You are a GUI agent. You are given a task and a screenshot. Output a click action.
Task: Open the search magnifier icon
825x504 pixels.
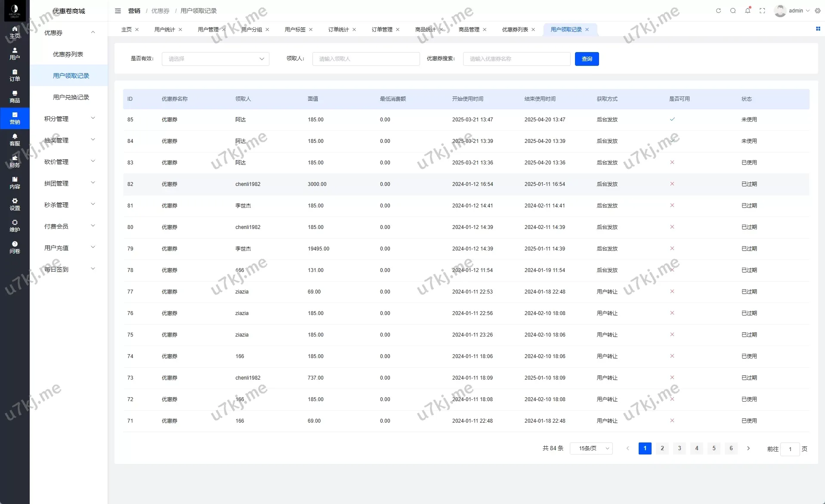733,11
